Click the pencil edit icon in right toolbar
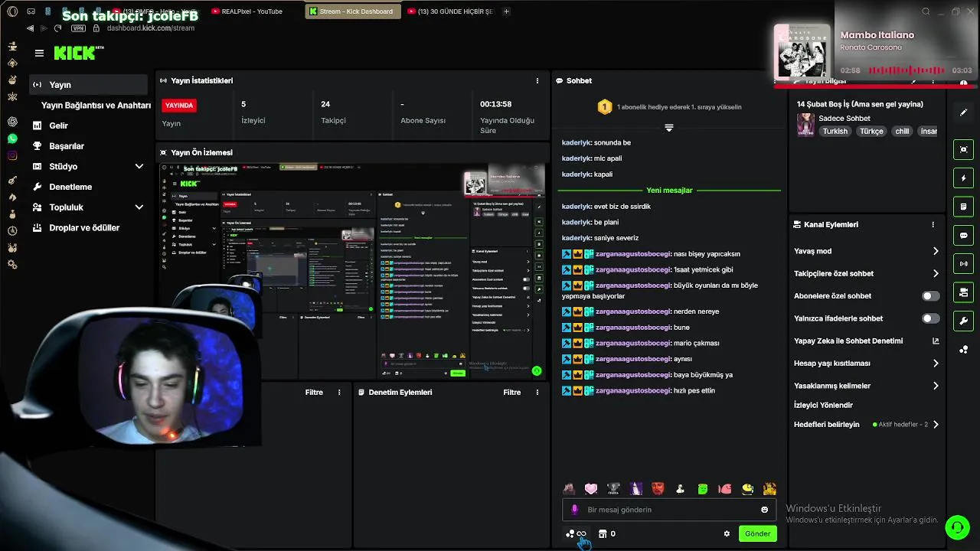This screenshot has width=980, height=551. 963,112
